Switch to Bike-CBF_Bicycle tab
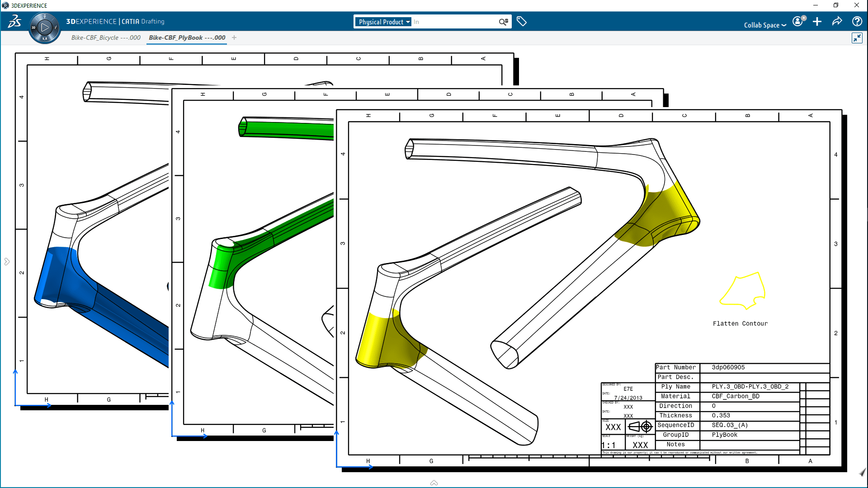This screenshot has height=488, width=868. 106,38
